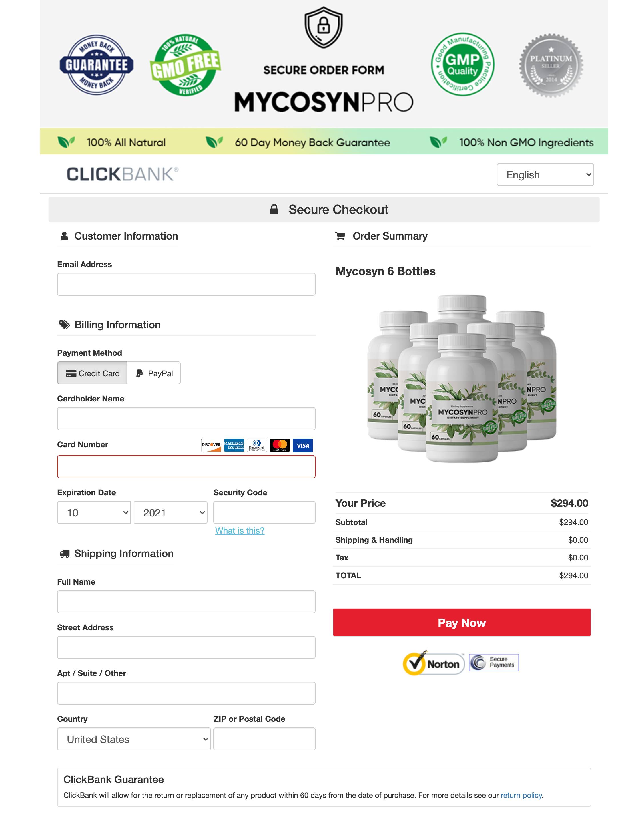Screen dimensions: 644x817
Task: Click the ClickBank logo tab area
Action: (x=123, y=174)
